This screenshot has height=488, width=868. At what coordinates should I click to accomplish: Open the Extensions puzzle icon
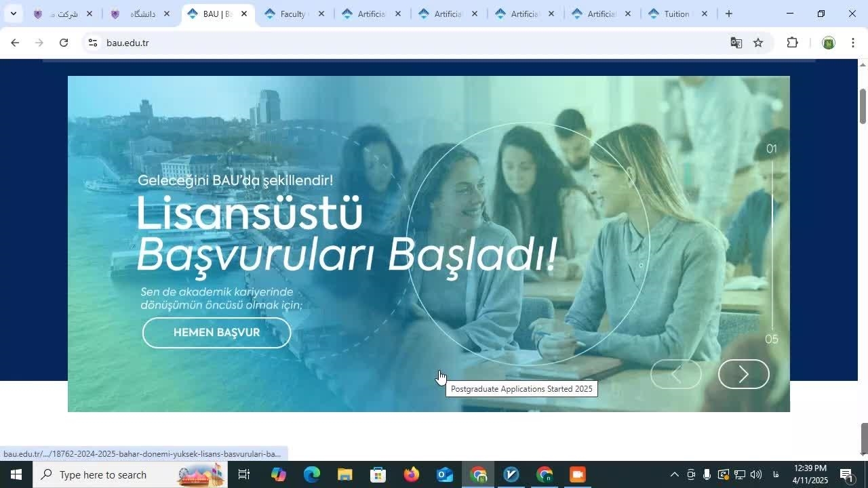coord(792,43)
